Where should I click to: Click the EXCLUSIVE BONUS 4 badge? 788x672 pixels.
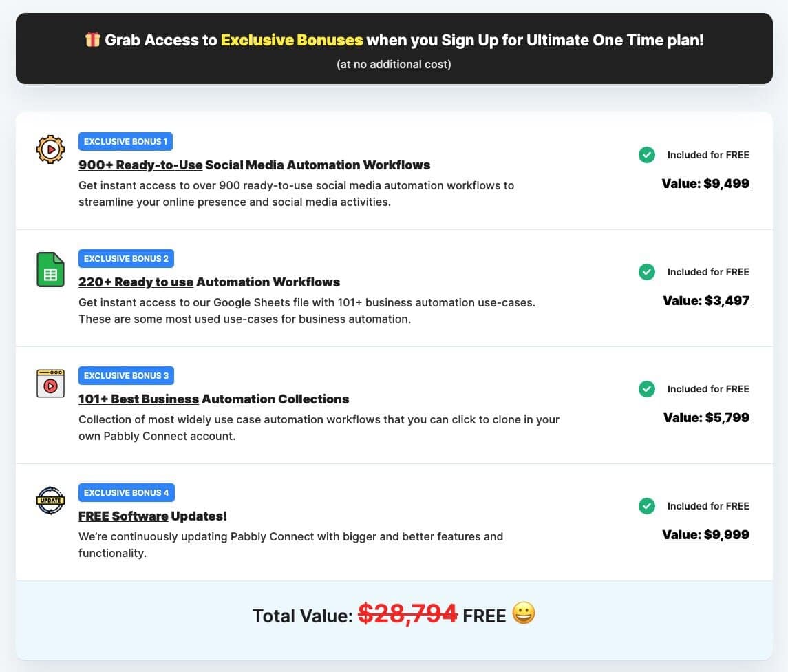126,493
